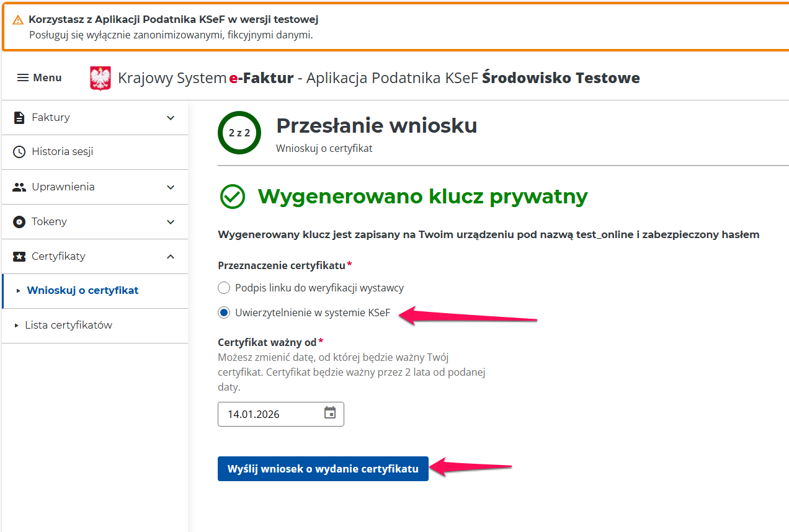Screen dimensions: 789x532
Task: Click the Polish eagle emblem logo
Action: click(100, 79)
